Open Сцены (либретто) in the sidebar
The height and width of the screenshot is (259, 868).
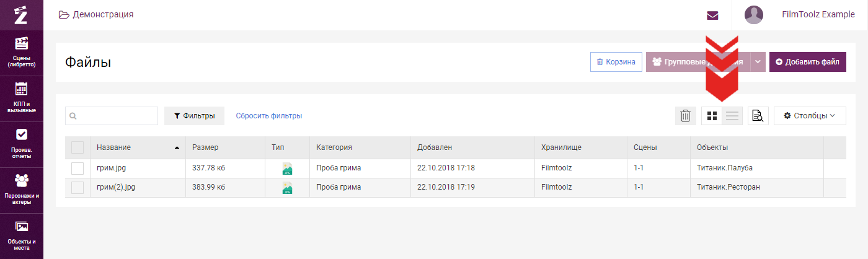[x=22, y=52]
